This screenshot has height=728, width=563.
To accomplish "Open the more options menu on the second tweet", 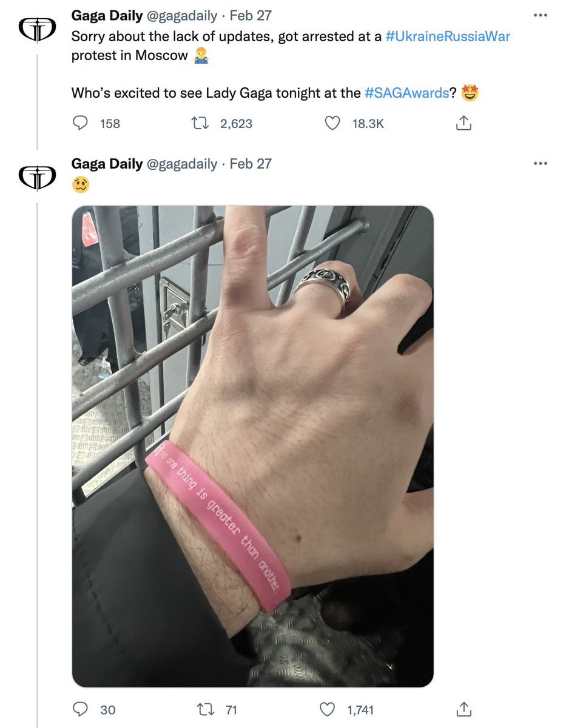I will tap(539, 163).
